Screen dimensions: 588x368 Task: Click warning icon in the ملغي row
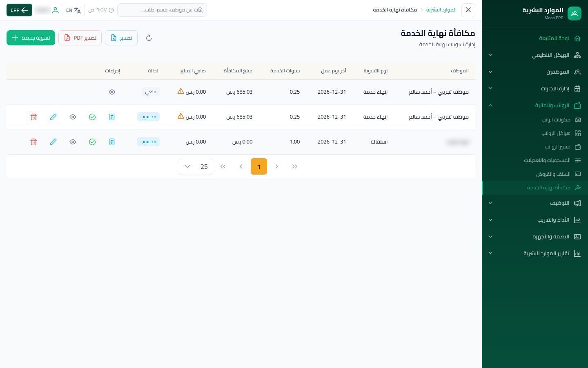180,91
